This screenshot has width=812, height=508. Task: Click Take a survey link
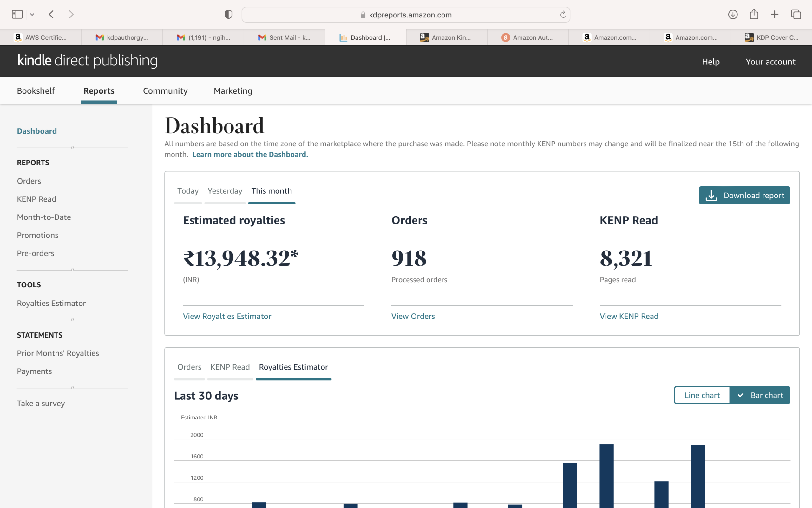(x=41, y=404)
